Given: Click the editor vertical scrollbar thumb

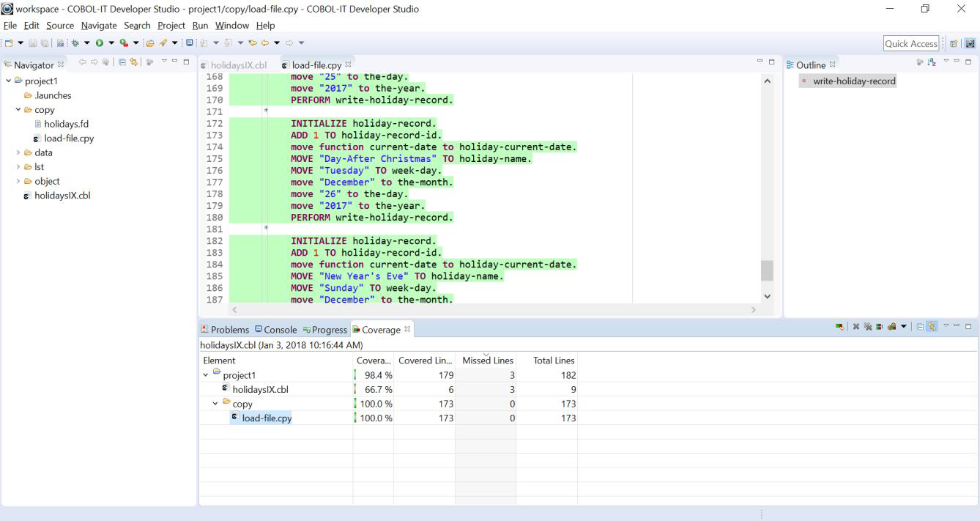Looking at the screenshot, I should (x=767, y=270).
